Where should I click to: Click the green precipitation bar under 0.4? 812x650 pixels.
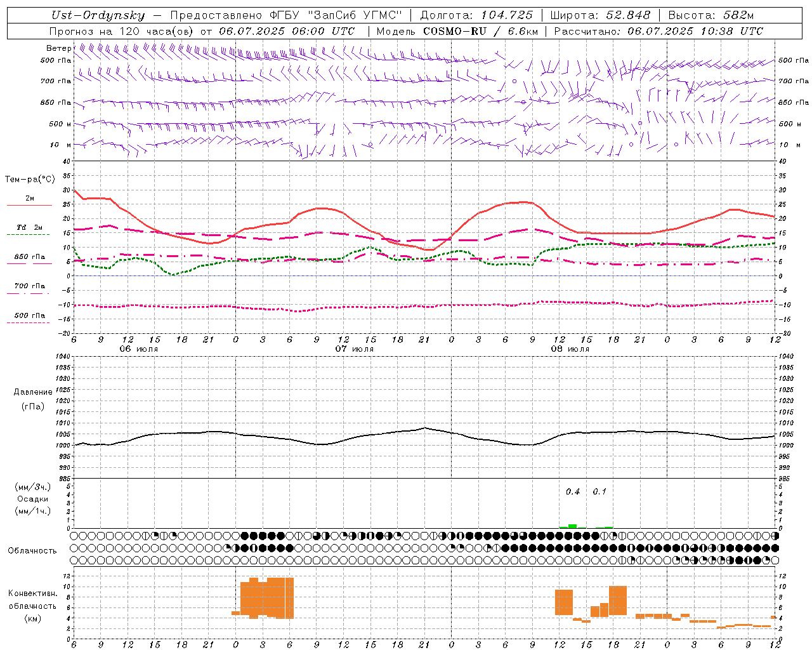click(x=572, y=526)
